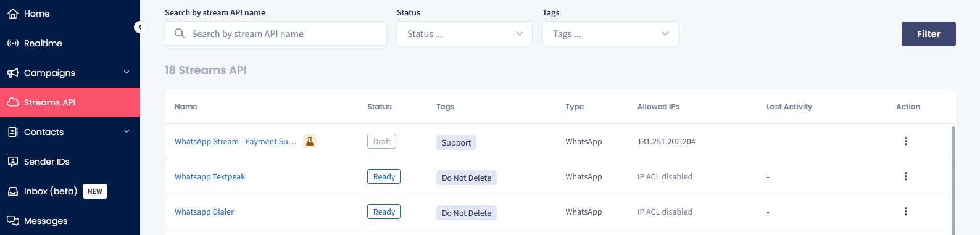Expand the Campaigns submenu chevron
Viewport: 980px width, 235px height.
127,72
